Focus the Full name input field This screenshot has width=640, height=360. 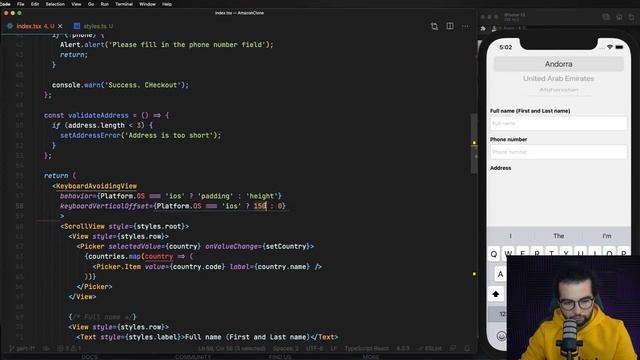click(558, 123)
